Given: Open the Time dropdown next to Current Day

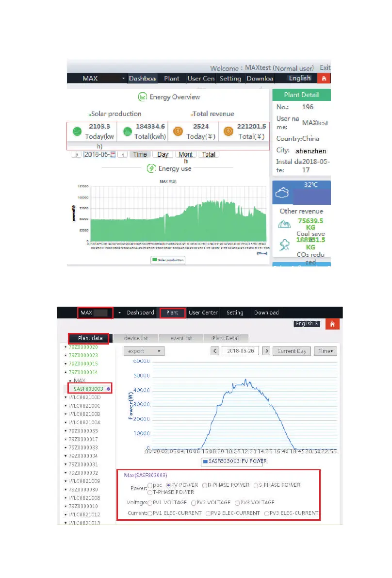Looking at the screenshot, I should (325, 351).
